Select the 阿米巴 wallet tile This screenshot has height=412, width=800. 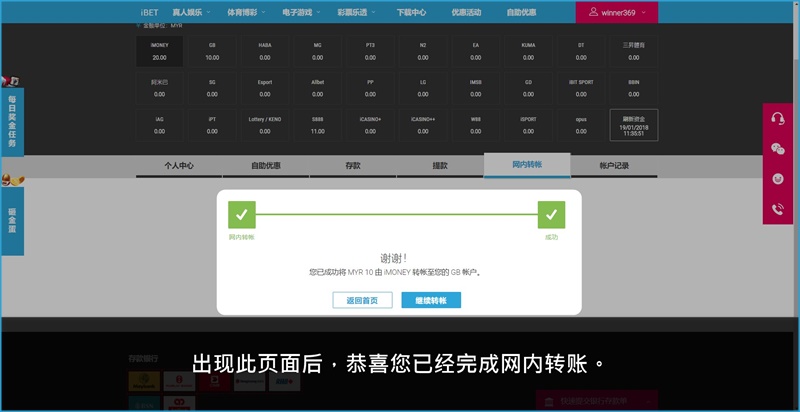point(159,88)
